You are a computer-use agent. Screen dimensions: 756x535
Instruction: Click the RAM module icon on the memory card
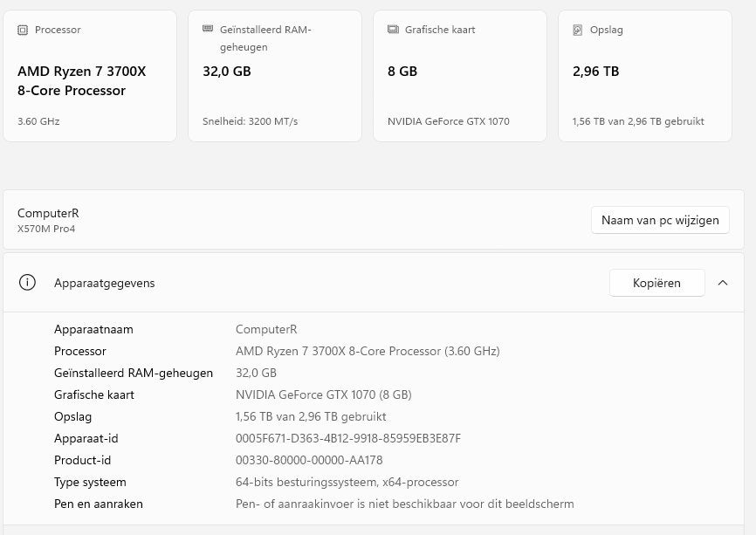[208, 29]
